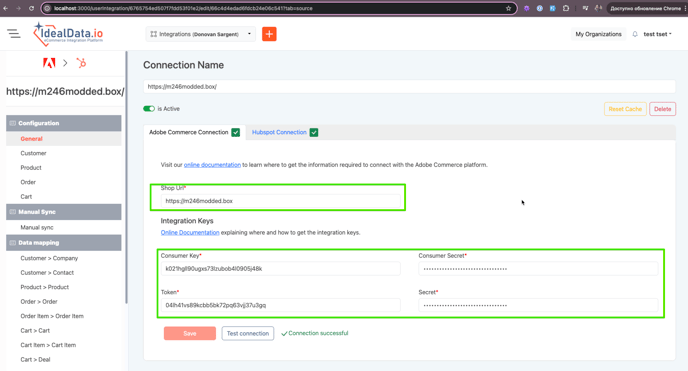Click the sidebar vertical scrollbar
The width and height of the screenshot is (688, 371).
pyautogui.click(x=126, y=177)
